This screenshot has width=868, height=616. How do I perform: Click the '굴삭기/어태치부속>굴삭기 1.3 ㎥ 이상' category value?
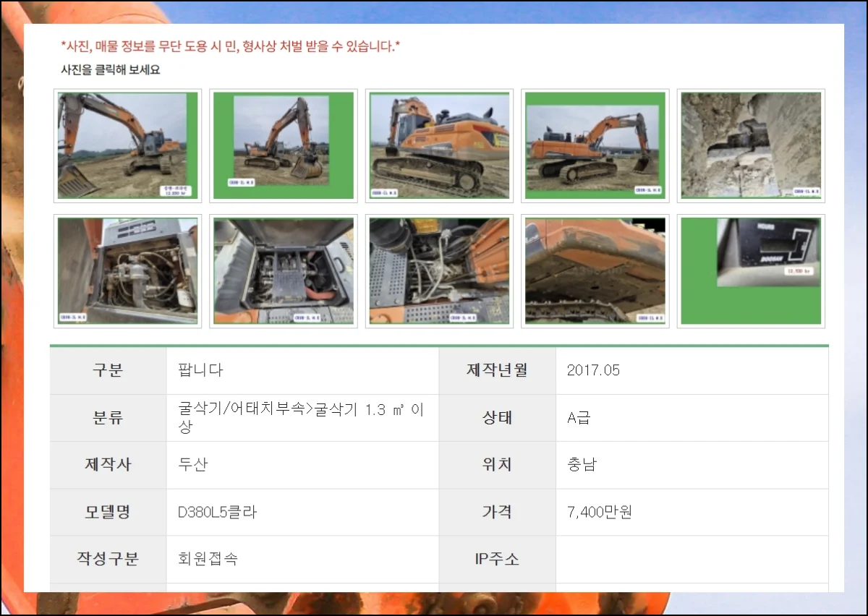[x=301, y=418]
